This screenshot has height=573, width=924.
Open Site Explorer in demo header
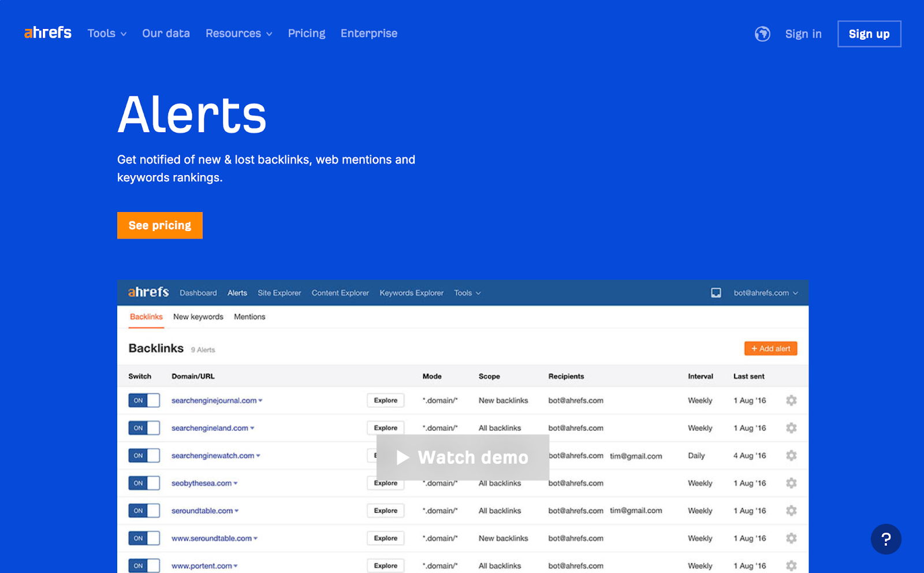click(x=280, y=293)
